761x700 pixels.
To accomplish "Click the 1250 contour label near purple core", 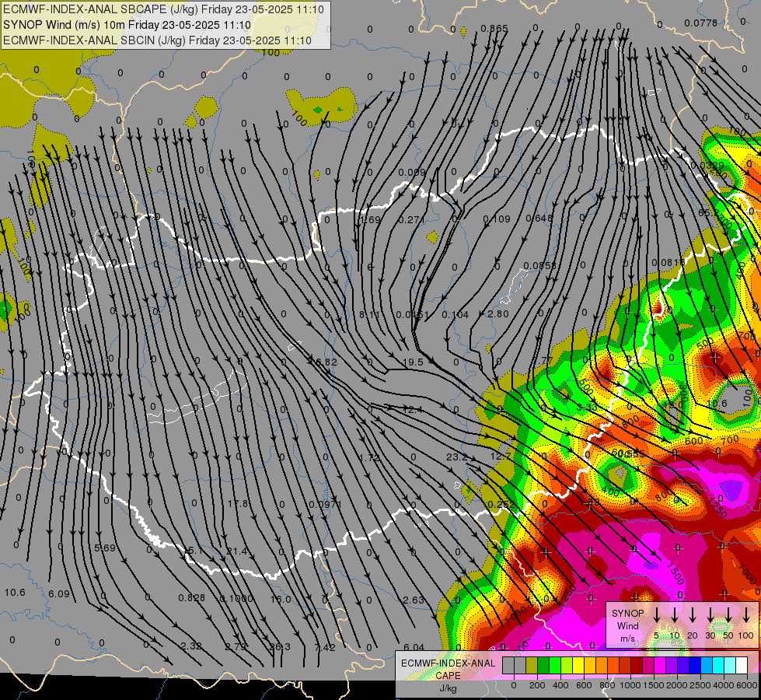I will [717, 507].
